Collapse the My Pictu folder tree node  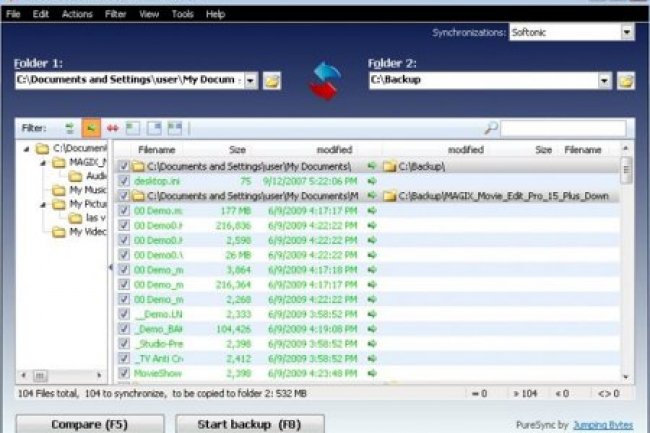(43, 205)
